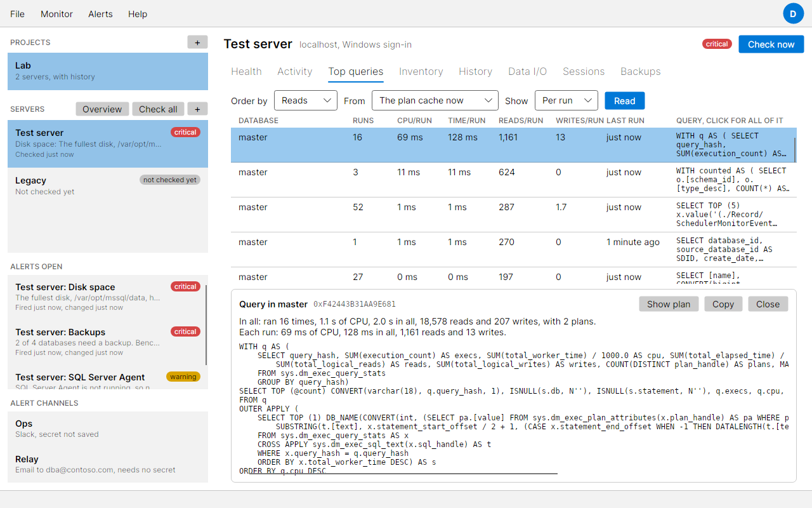Image resolution: width=812 pixels, height=508 pixels.
Task: Select the row run 1 minute ago
Action: point(514,250)
